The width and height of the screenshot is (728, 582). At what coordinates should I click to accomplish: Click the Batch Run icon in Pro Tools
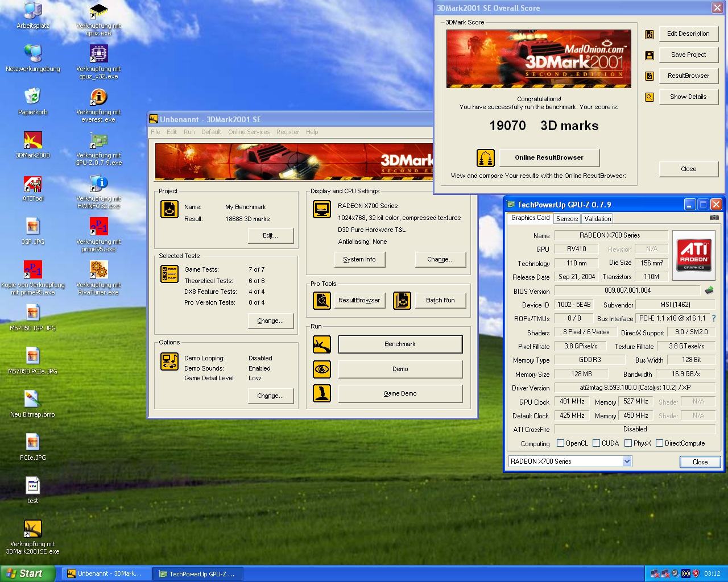(x=402, y=300)
